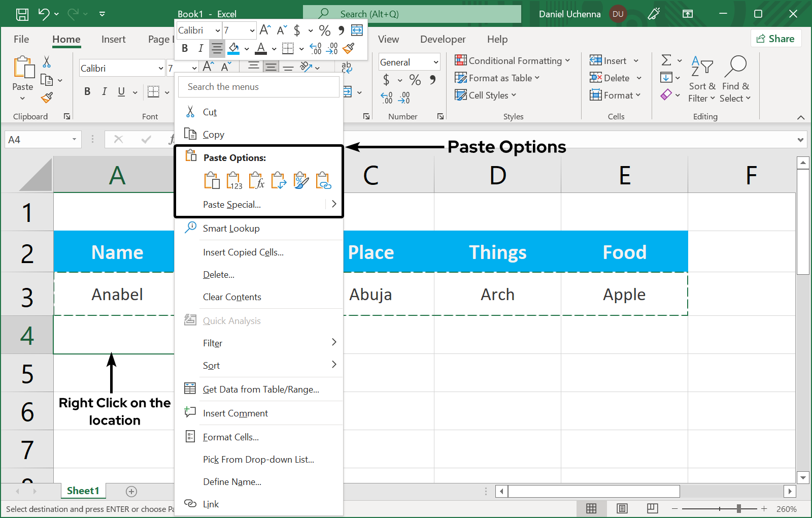This screenshot has width=812, height=518.
Task: Select Clear Contents from the context menu
Action: (232, 297)
